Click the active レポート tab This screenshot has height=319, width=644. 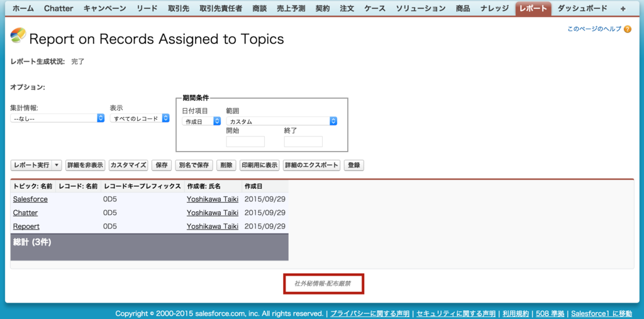click(533, 9)
